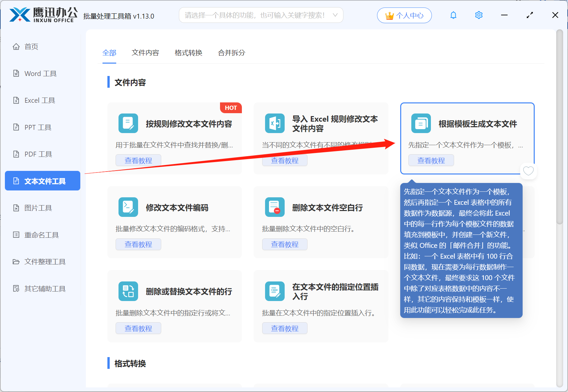The width and height of the screenshot is (568, 392).
Task: Open the settings gear icon
Action: pos(479,15)
